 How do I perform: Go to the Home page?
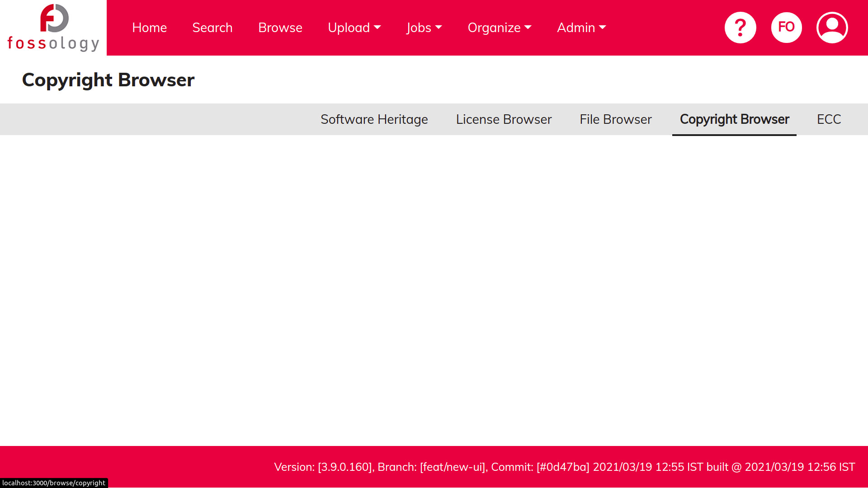click(x=150, y=28)
